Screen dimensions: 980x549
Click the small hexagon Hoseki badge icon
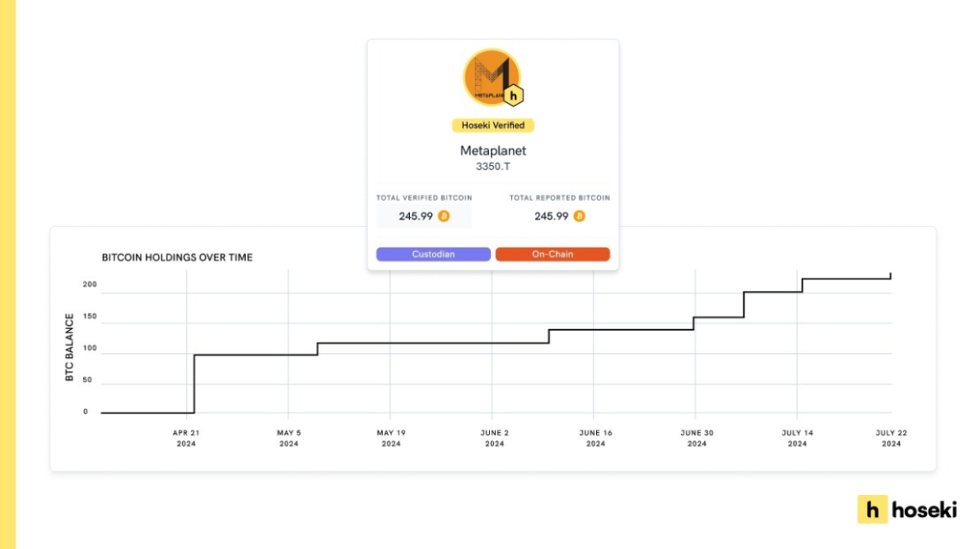(x=513, y=96)
